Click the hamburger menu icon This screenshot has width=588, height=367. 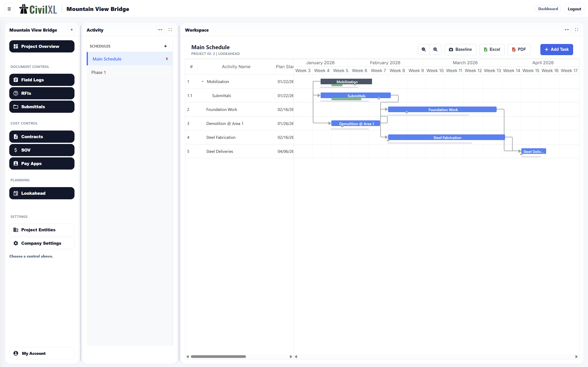(x=9, y=9)
